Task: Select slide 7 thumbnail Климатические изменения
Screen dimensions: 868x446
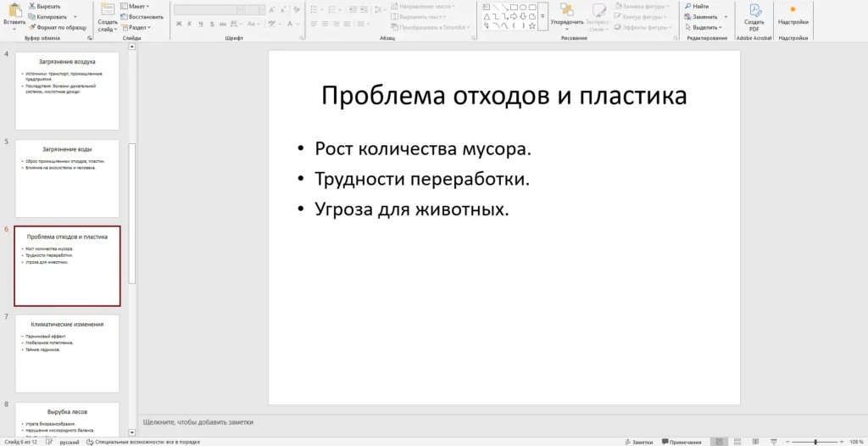Action: coord(67,354)
